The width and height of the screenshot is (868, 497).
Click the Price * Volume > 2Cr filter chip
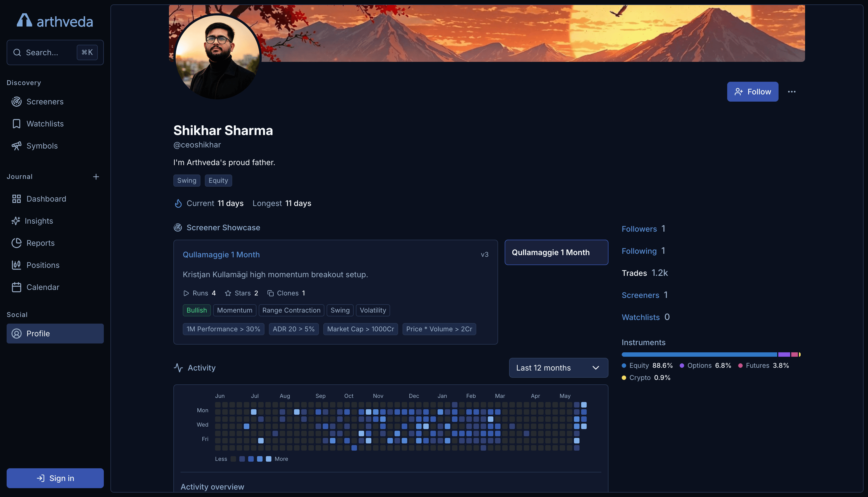439,329
